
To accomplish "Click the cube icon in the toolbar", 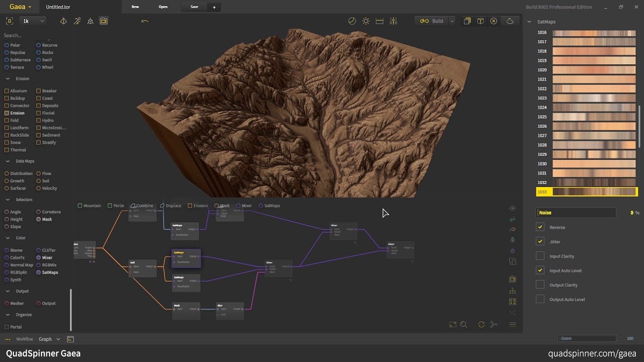I will pos(480,21).
